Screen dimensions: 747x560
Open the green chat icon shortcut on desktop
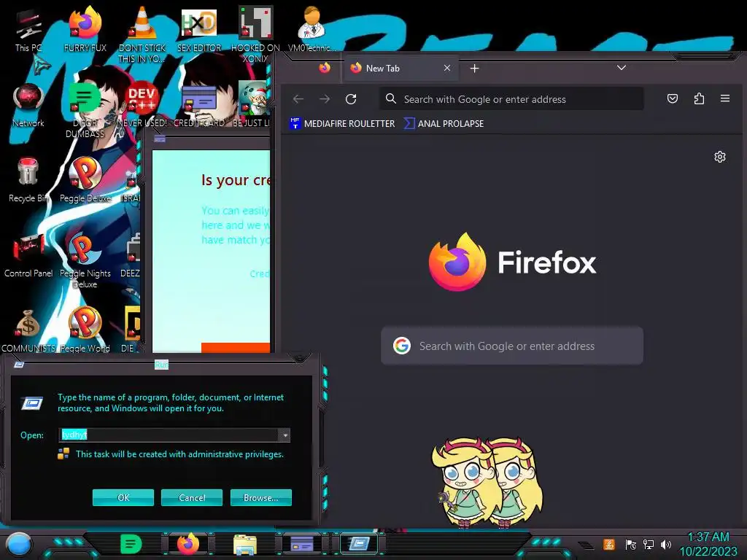tap(85, 109)
